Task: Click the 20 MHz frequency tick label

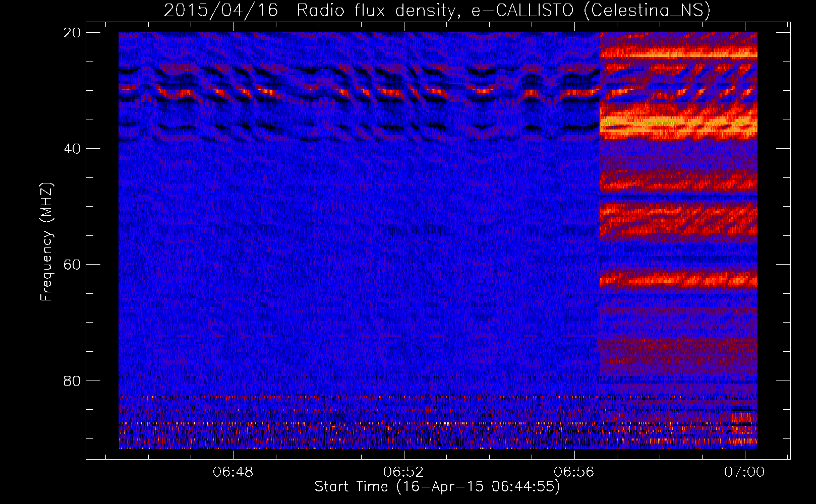Action: pyautogui.click(x=72, y=33)
